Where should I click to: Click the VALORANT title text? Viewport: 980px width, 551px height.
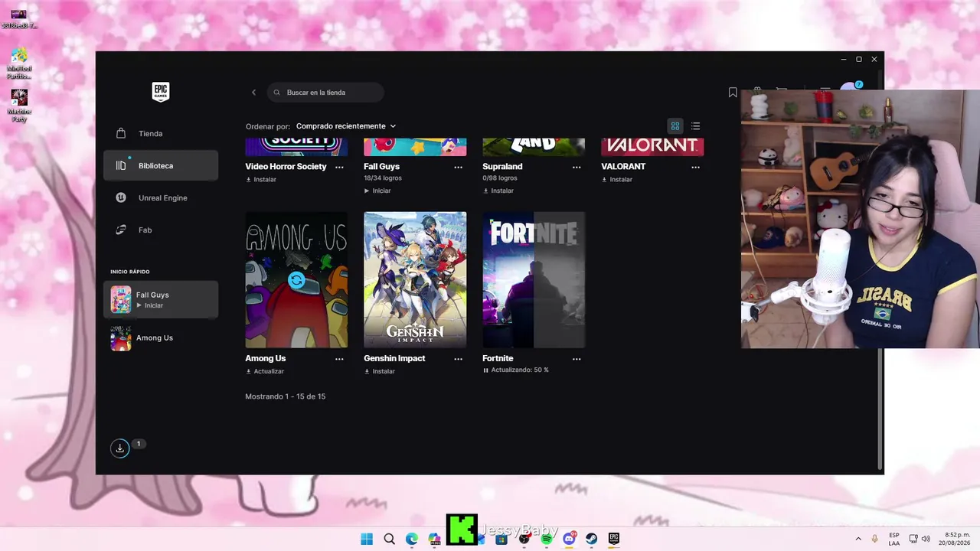click(x=623, y=167)
